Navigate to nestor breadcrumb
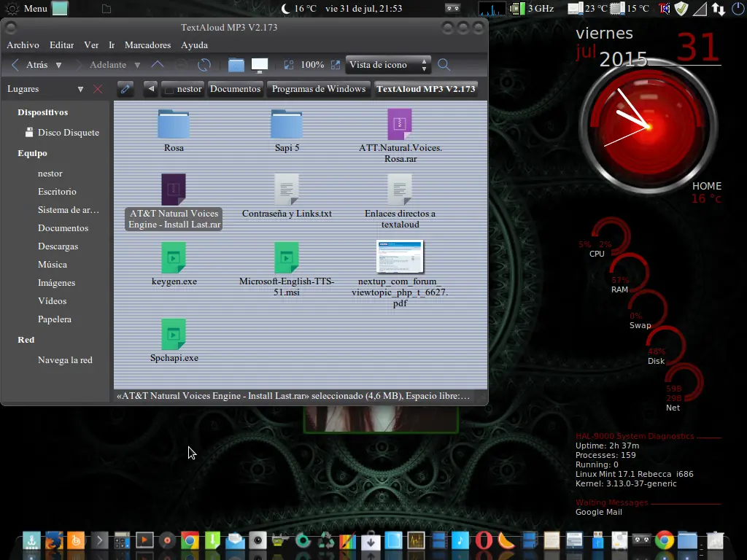747x560 pixels. point(183,89)
